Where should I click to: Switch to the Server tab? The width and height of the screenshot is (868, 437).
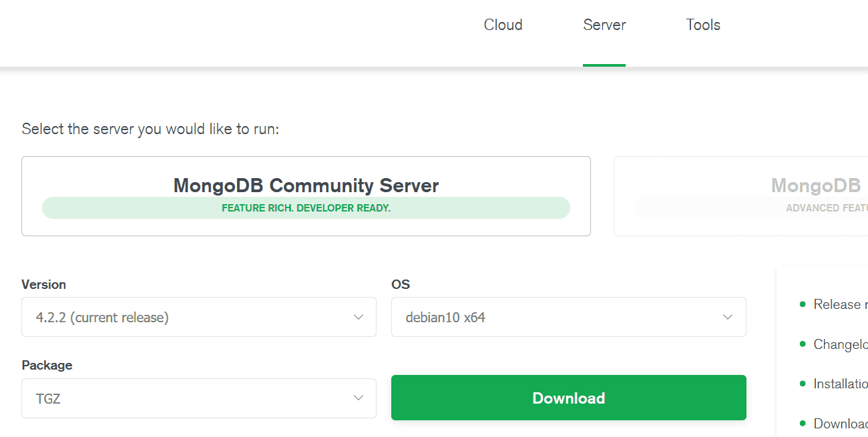[604, 25]
